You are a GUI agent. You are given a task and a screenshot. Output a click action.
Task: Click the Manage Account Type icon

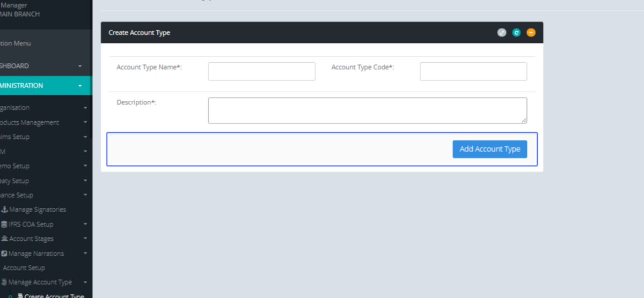(x=5, y=282)
